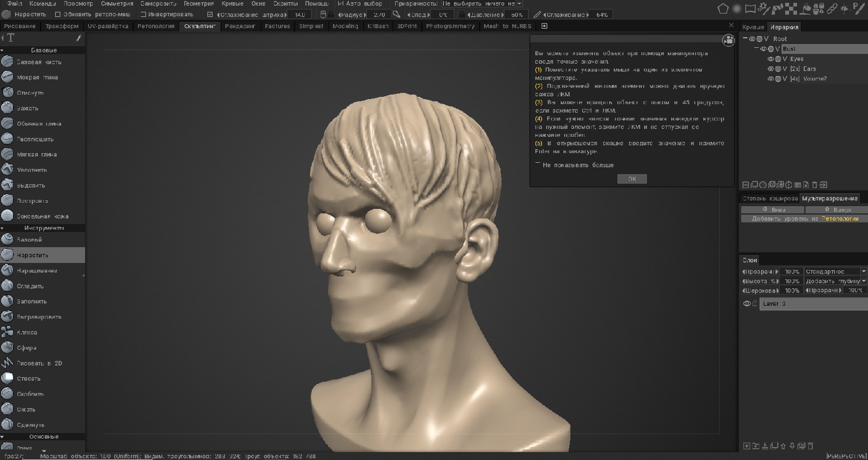Select the Воксельная кожа brush icon
This screenshot has height=460, width=868.
(x=7, y=216)
